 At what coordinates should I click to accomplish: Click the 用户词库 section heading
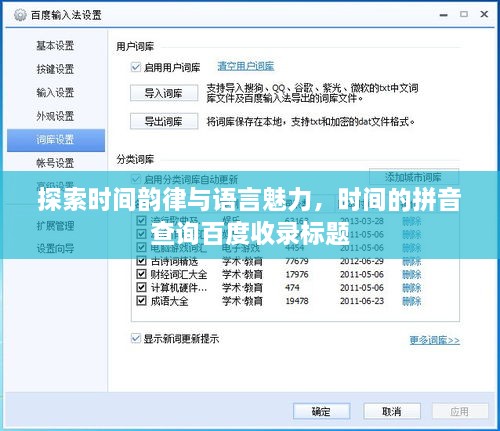pyautogui.click(x=135, y=46)
